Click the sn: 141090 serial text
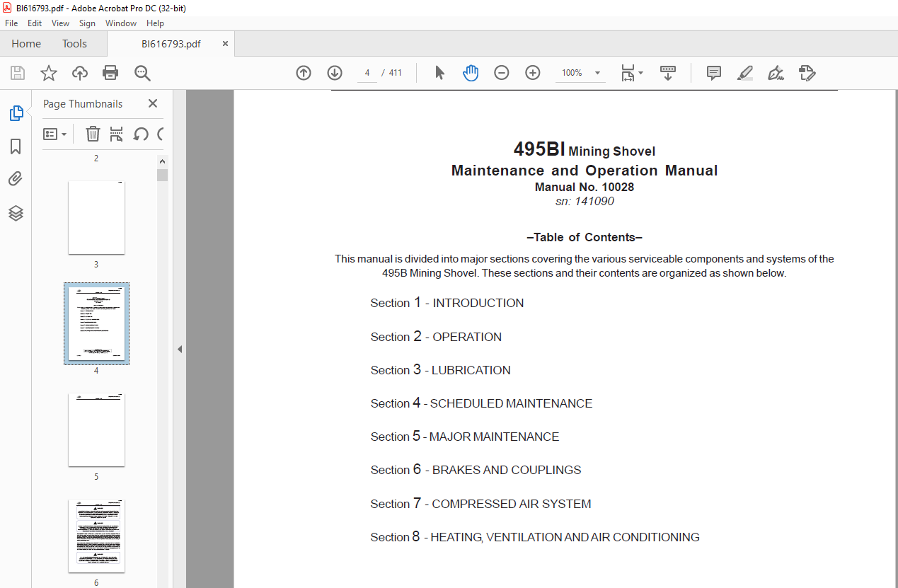This screenshot has height=588, width=898. (585, 202)
